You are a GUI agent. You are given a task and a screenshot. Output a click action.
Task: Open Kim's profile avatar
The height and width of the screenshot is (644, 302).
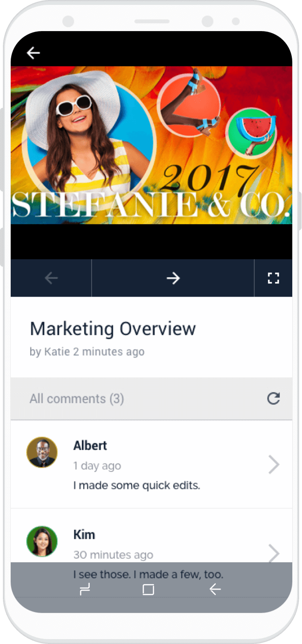(x=42, y=541)
